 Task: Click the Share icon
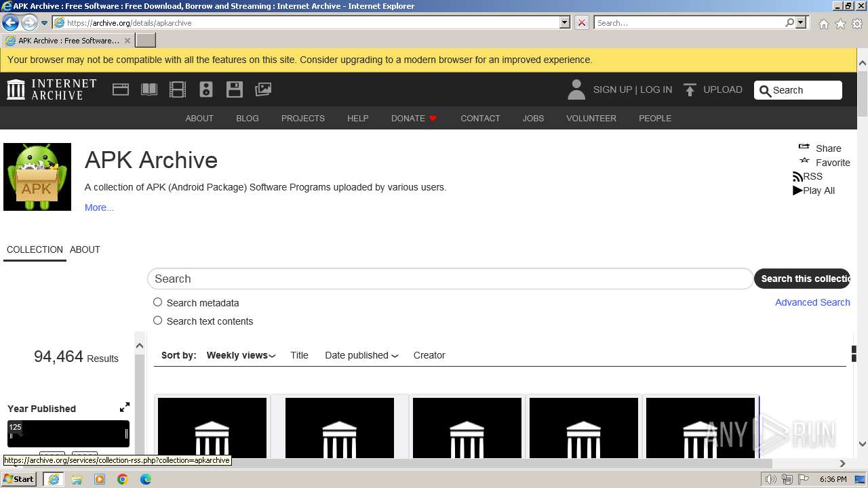point(804,147)
